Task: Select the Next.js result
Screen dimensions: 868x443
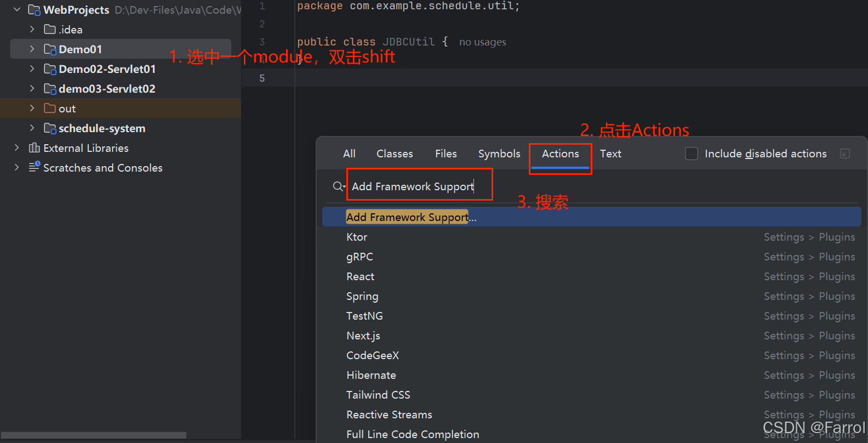Action: click(x=592, y=336)
